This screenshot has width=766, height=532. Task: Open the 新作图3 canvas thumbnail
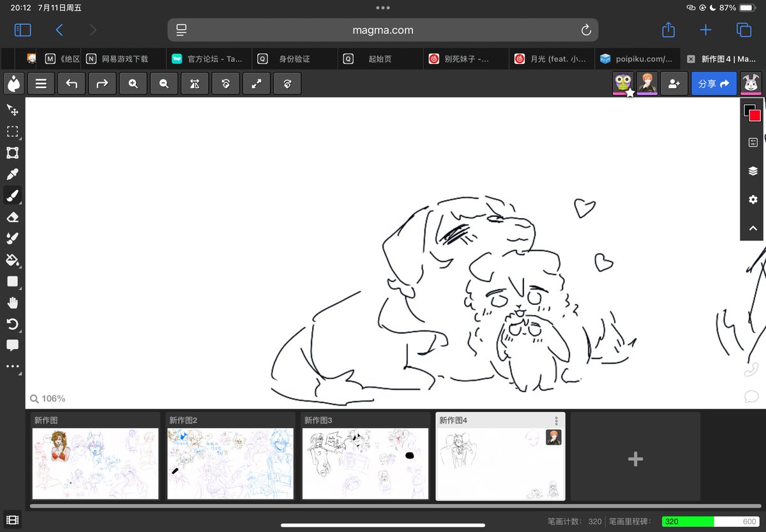(365, 456)
